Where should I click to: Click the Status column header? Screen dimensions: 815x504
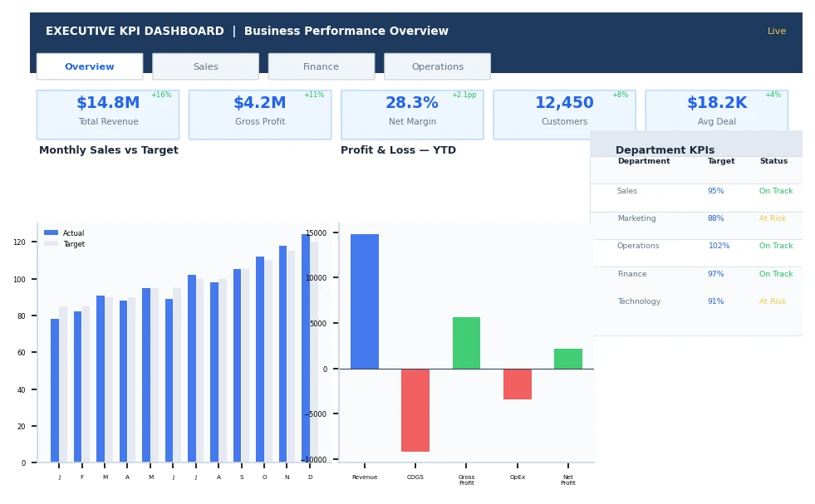point(773,161)
